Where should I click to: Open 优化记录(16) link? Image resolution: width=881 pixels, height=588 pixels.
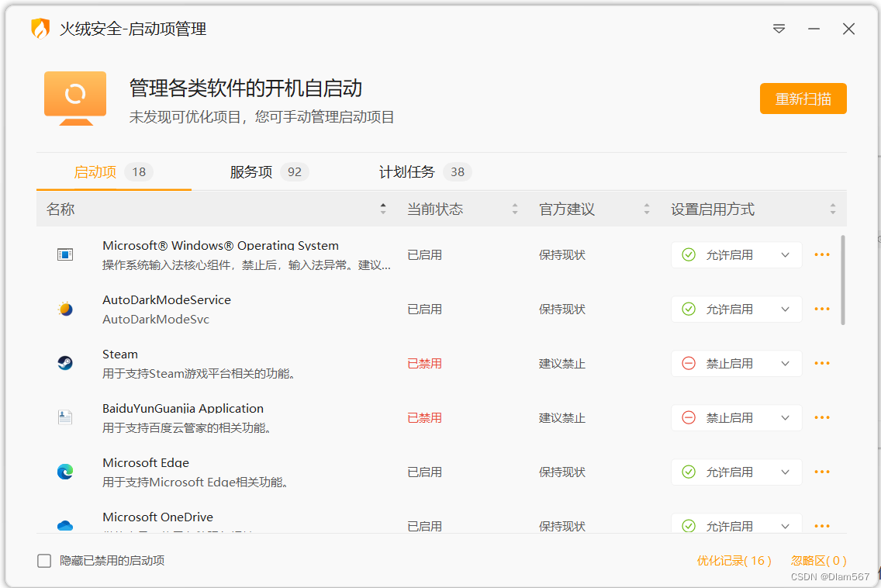[734, 560]
